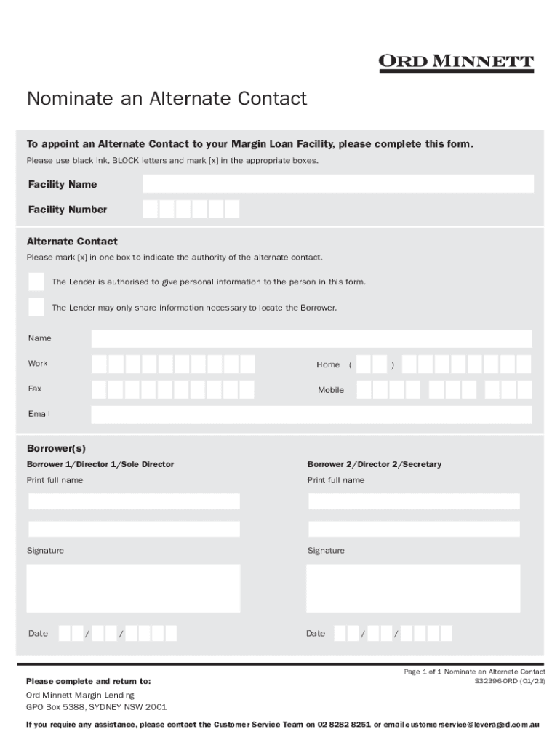Click the Alternate Contact Name field
The height and width of the screenshot is (745, 560).
[x=311, y=338]
